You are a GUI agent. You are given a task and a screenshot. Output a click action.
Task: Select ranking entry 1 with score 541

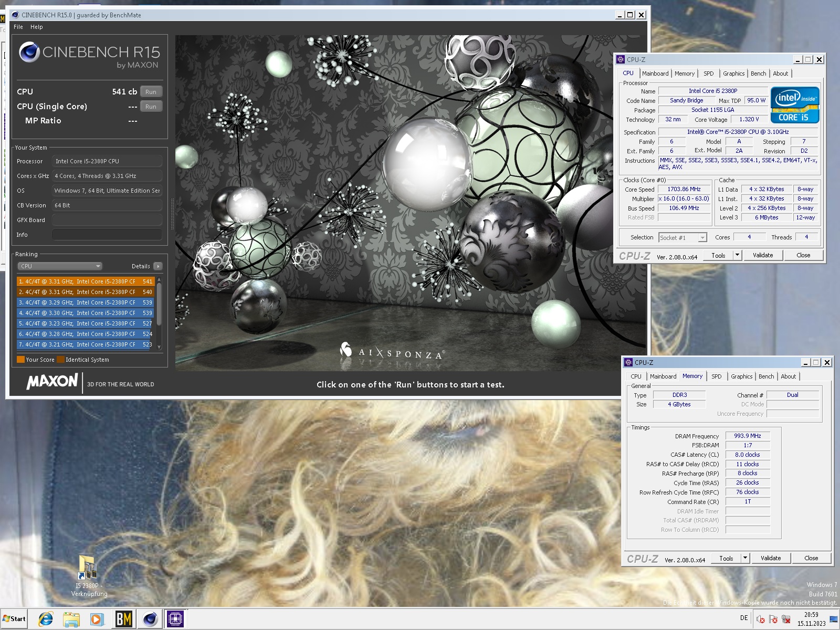pos(86,281)
